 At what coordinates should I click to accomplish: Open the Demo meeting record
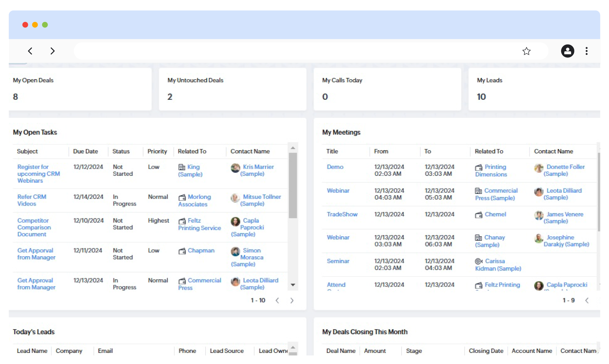pyautogui.click(x=335, y=167)
